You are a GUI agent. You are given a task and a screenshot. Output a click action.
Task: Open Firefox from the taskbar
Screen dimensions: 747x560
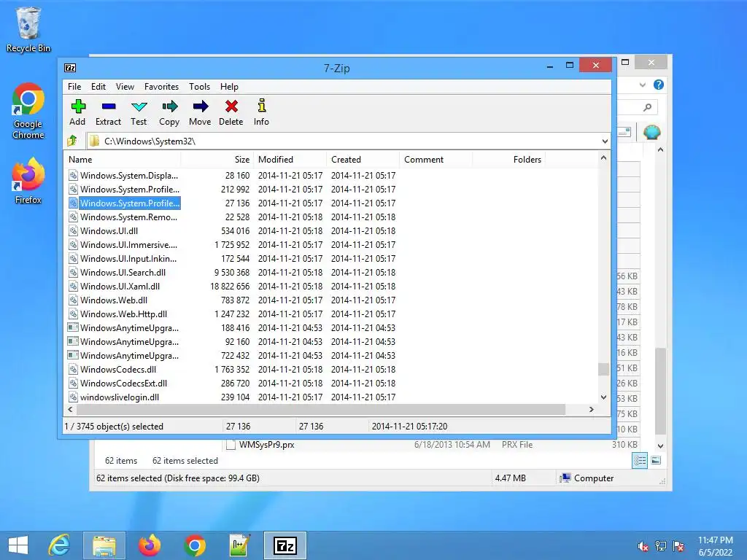(149, 545)
